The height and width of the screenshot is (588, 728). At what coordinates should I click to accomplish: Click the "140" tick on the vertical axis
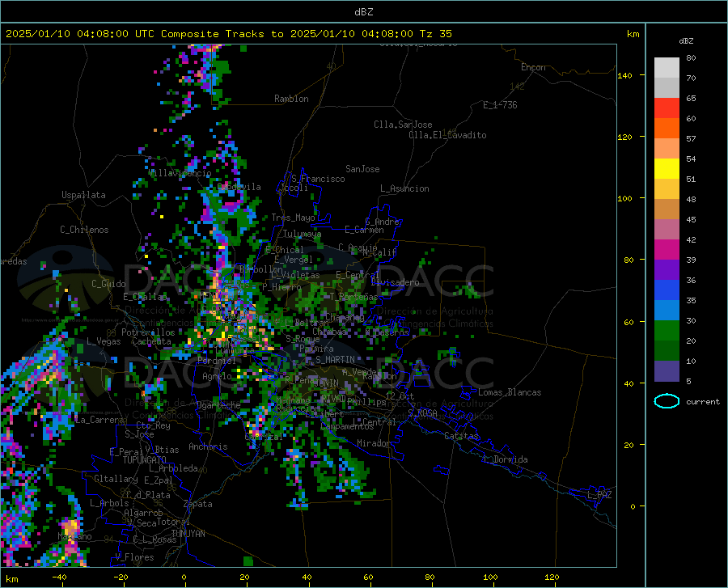[x=624, y=75]
